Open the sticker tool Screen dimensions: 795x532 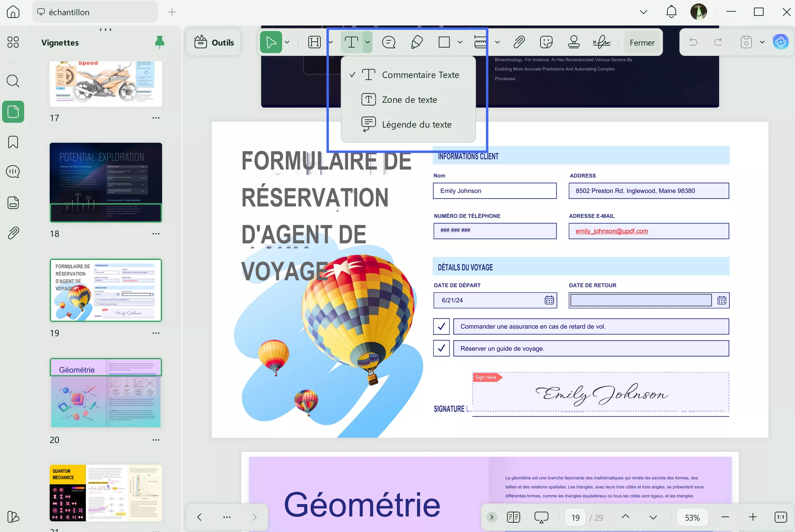[546, 42]
